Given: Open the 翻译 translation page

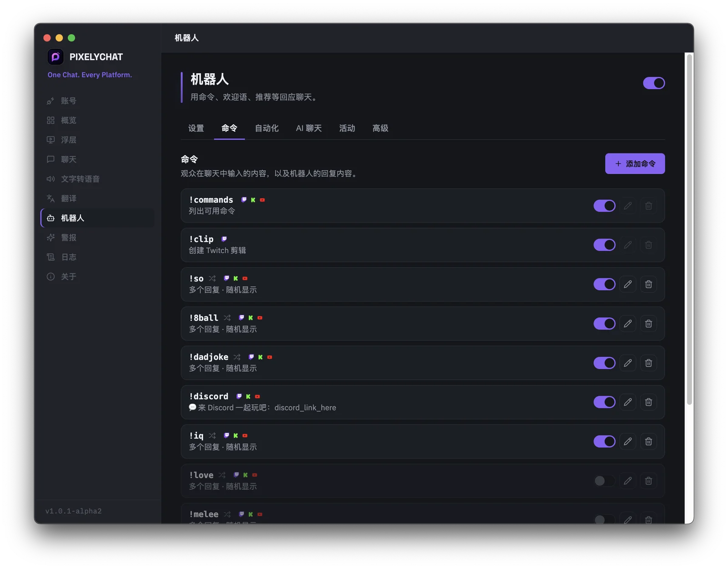Looking at the screenshot, I should pos(97,198).
